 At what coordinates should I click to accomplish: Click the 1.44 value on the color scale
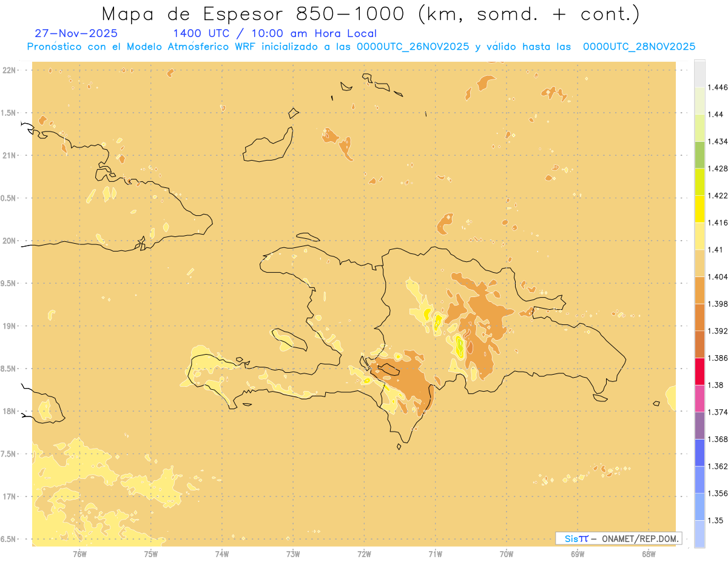pos(716,115)
